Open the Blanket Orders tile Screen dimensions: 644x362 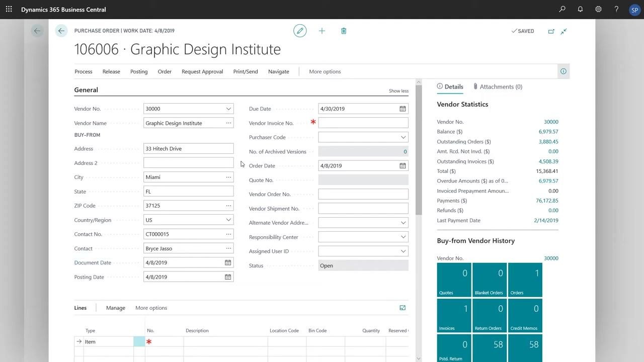tap(490, 280)
